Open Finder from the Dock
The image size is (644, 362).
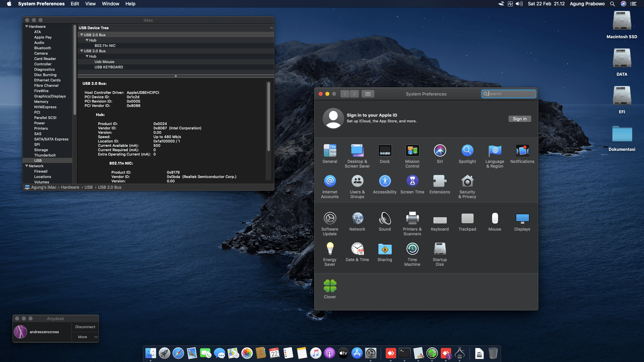151,353
